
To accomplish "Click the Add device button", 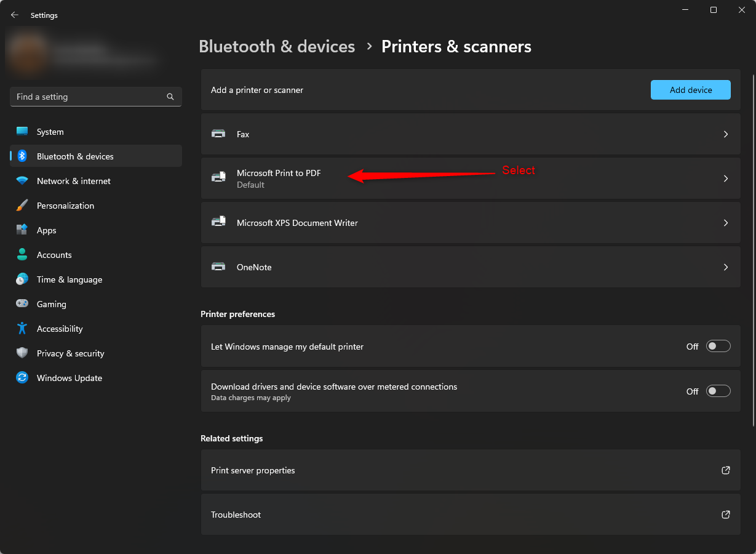I will pyautogui.click(x=691, y=90).
